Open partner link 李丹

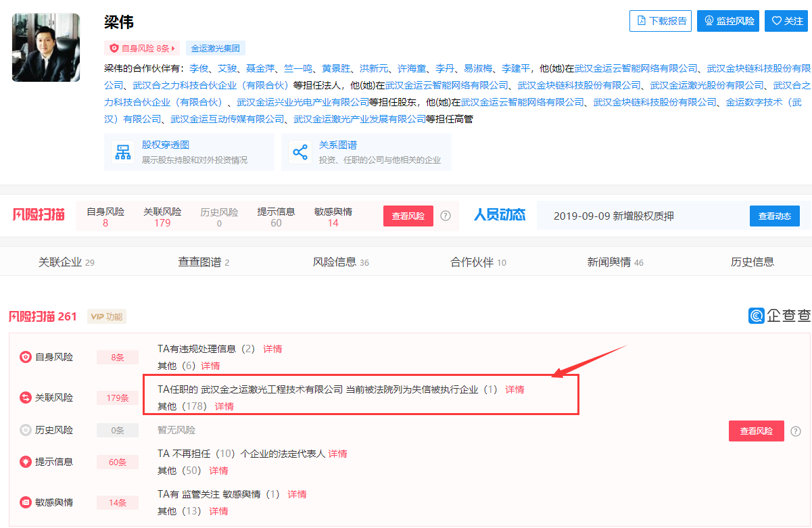click(445, 69)
